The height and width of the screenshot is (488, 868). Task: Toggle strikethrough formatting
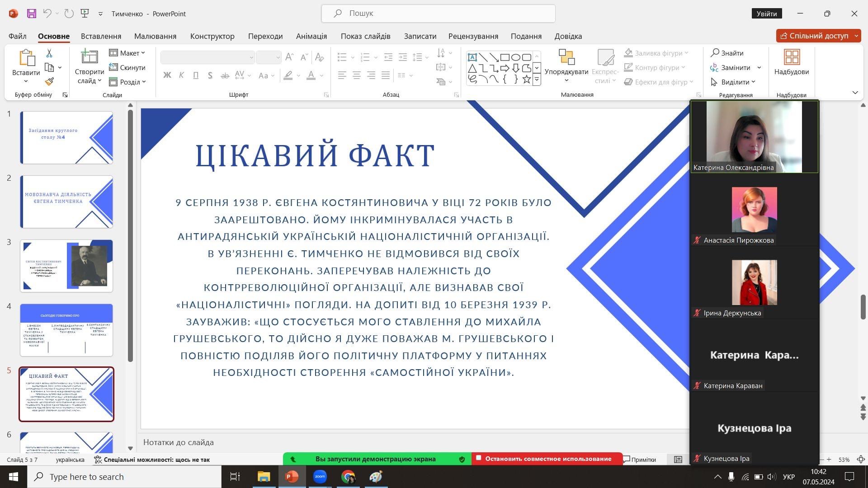(x=225, y=75)
